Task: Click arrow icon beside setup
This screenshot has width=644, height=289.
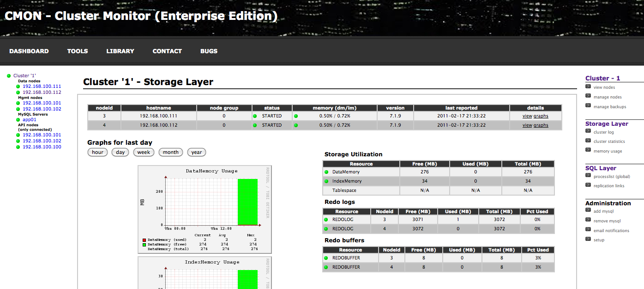Action: click(x=588, y=239)
